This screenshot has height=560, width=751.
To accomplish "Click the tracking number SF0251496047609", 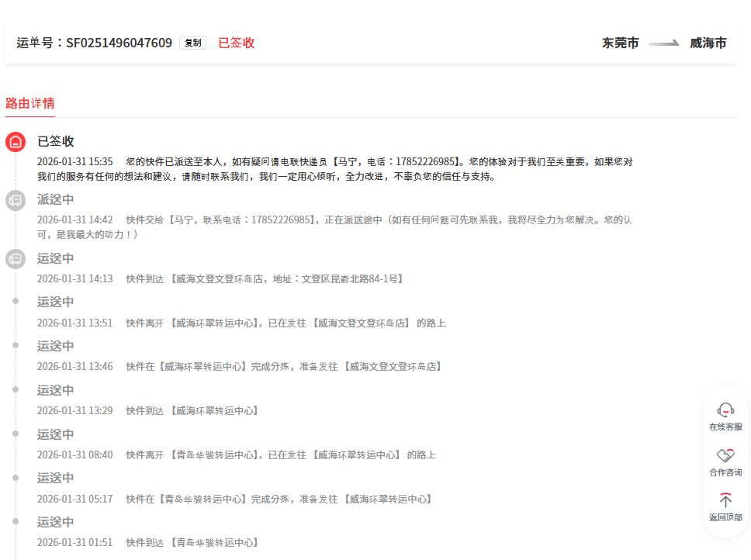I will (119, 43).
